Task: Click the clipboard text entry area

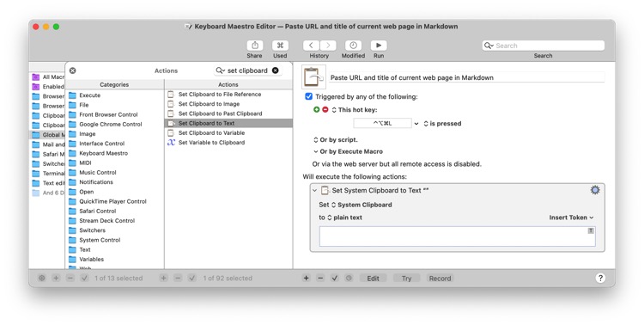Action: tap(457, 236)
